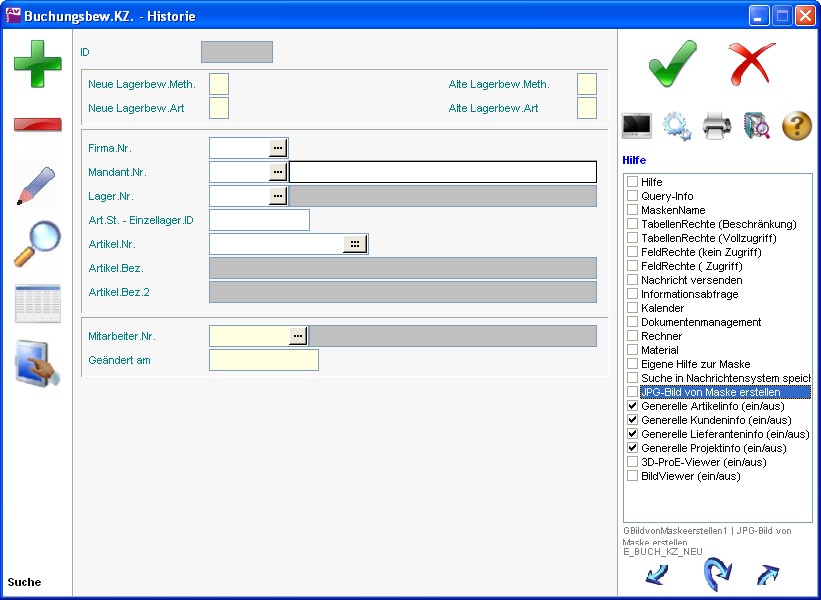Screen dimensions: 821x600
Task: Uncheck Generelle Kundeninfo (ein/aus)
Action: [x=632, y=421]
